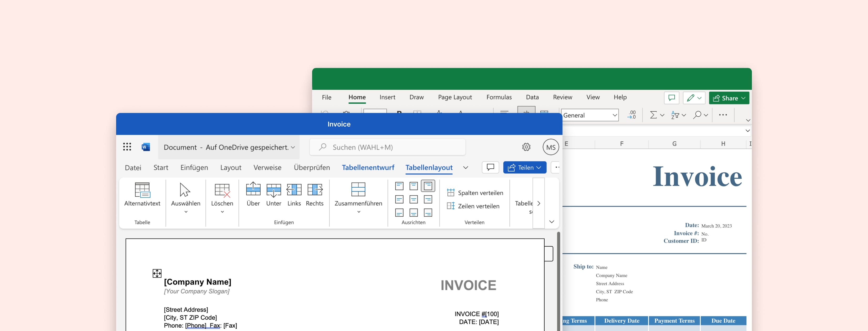868x331 pixels.
Task: Switch to the Tabellenentwurf tab
Action: coord(368,168)
